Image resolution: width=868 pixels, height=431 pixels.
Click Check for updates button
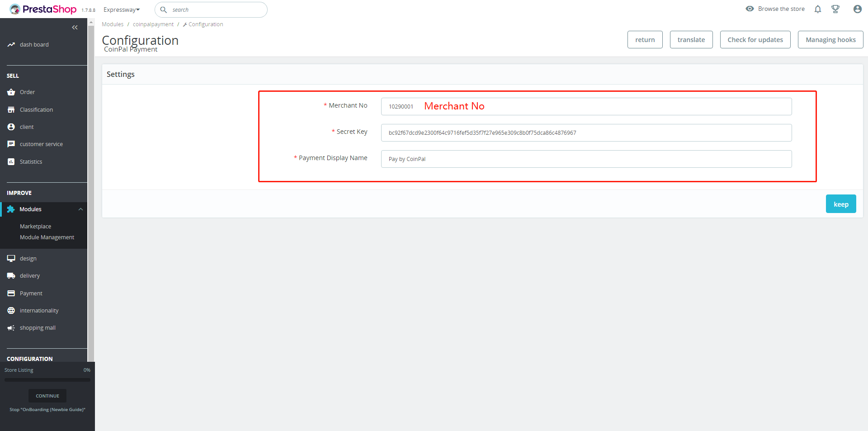pyautogui.click(x=755, y=40)
